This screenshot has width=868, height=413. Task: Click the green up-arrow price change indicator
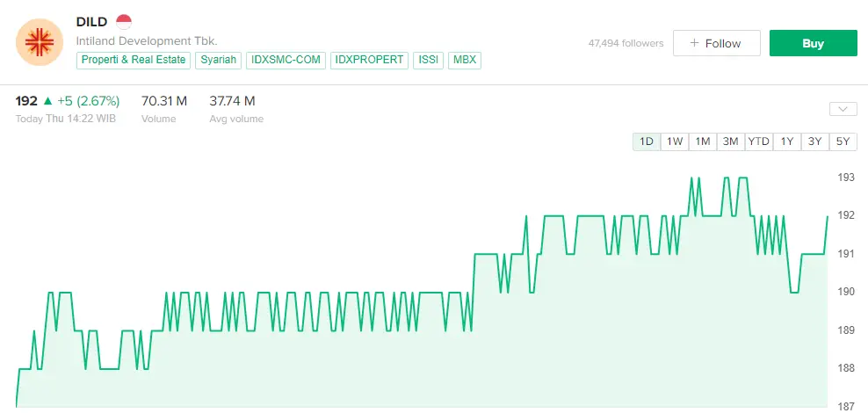pos(47,101)
